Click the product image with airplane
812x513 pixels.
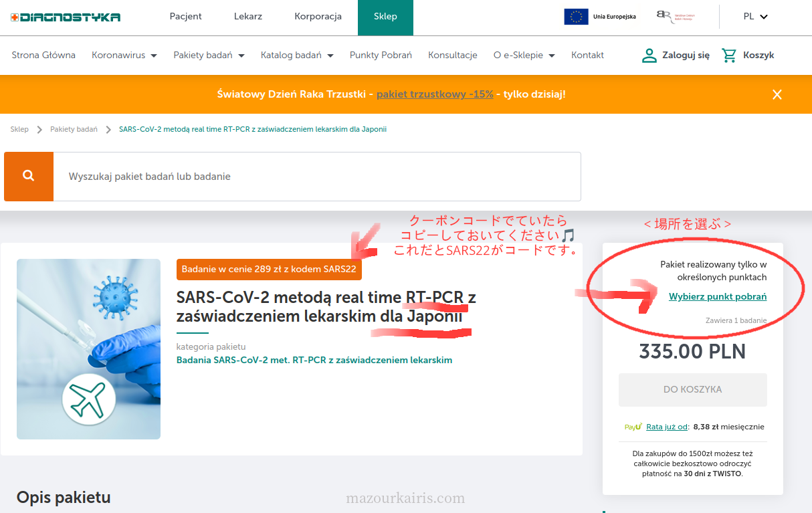coord(88,348)
